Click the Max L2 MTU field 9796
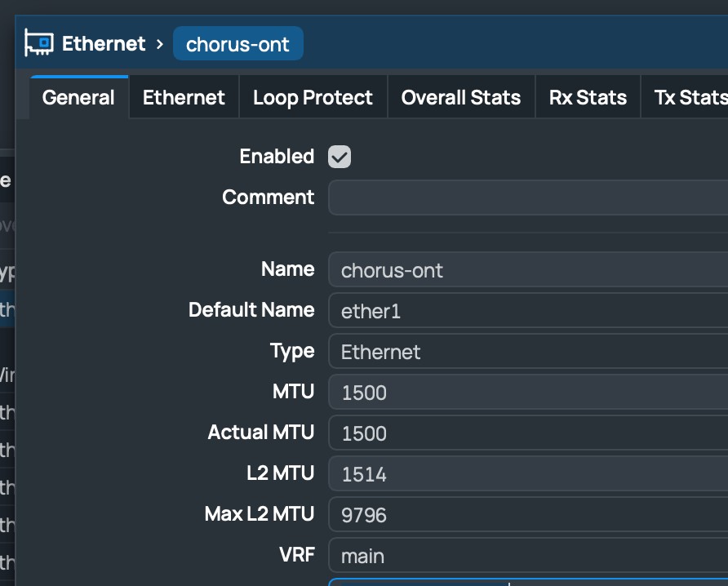Screen dimensions: 728x586 527,515
